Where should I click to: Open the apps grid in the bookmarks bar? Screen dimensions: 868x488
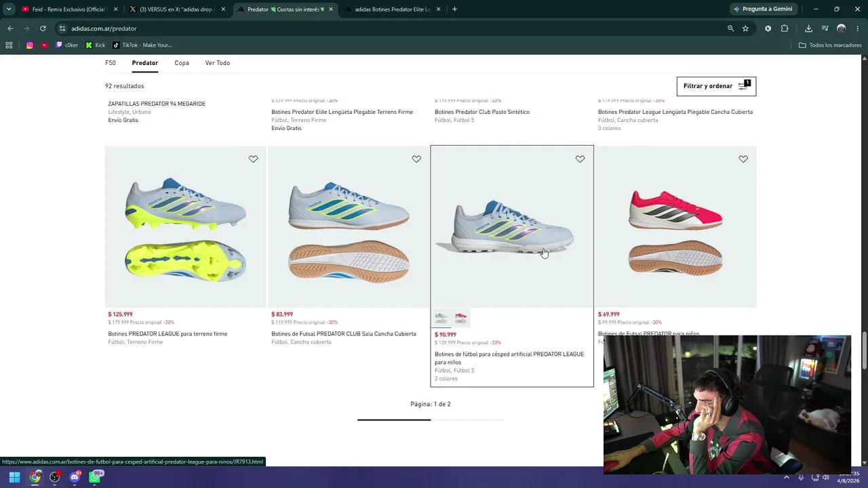point(9,45)
